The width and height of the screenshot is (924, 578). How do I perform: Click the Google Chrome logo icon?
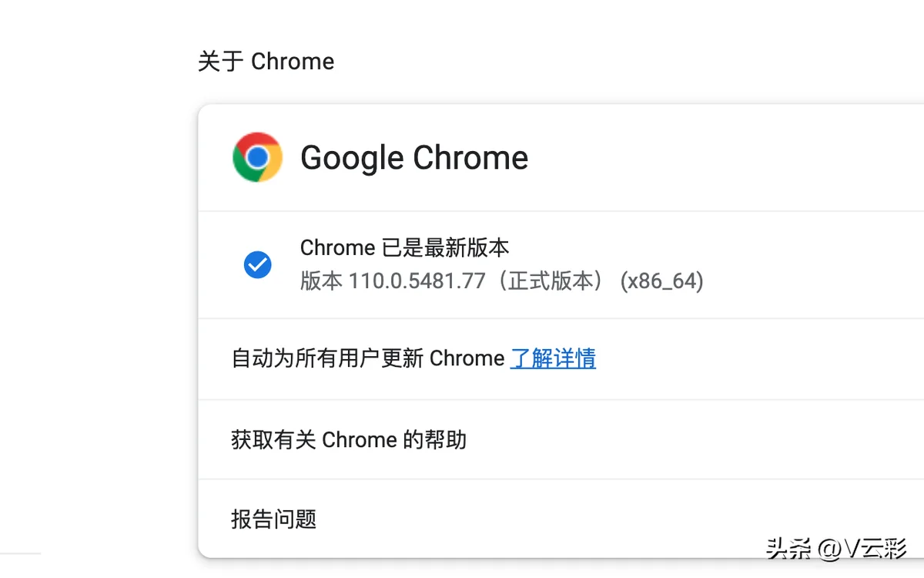pyautogui.click(x=257, y=157)
